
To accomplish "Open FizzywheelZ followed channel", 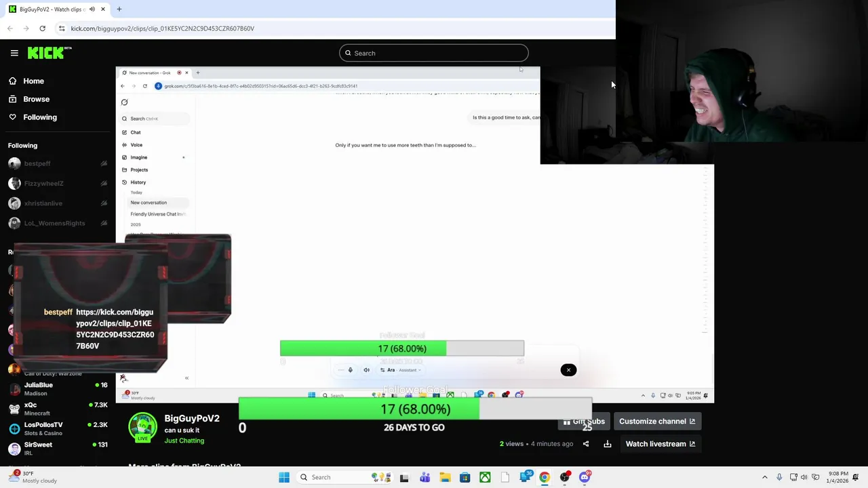I will coord(57,183).
